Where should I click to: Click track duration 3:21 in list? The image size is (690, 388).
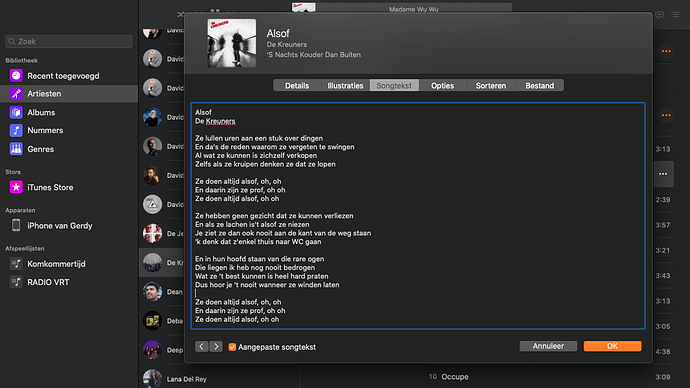pyautogui.click(x=663, y=250)
